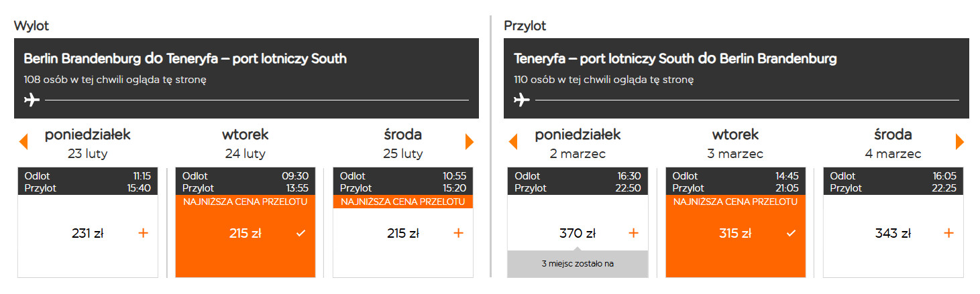Image resolution: width=980 pixels, height=294 pixels.
Task: Click airplane icon in Berlin to Teneryfa header
Action: point(32,100)
